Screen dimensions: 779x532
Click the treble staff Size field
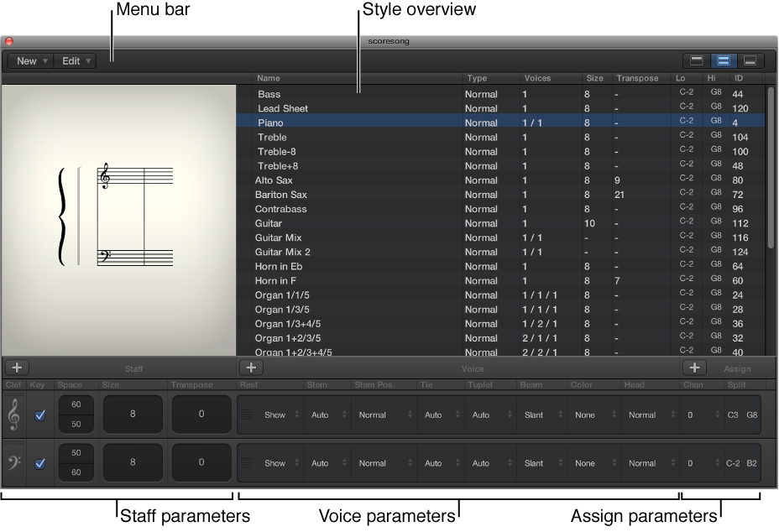pyautogui.click(x=133, y=415)
